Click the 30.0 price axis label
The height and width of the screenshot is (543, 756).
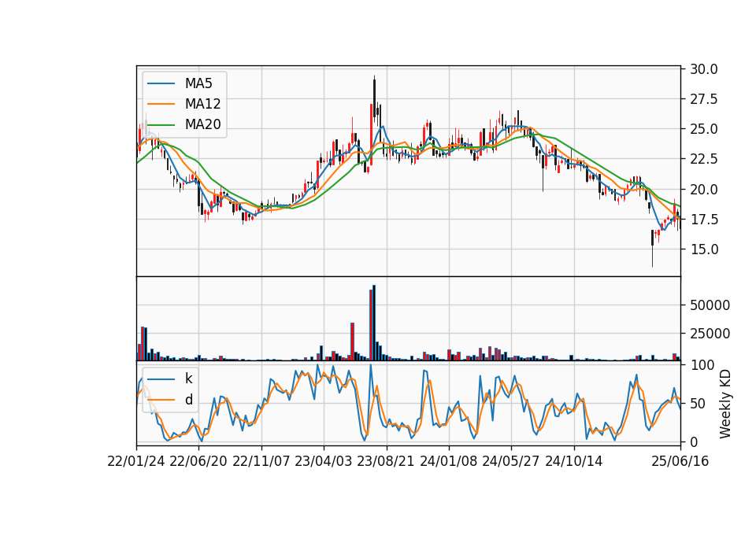(703, 69)
